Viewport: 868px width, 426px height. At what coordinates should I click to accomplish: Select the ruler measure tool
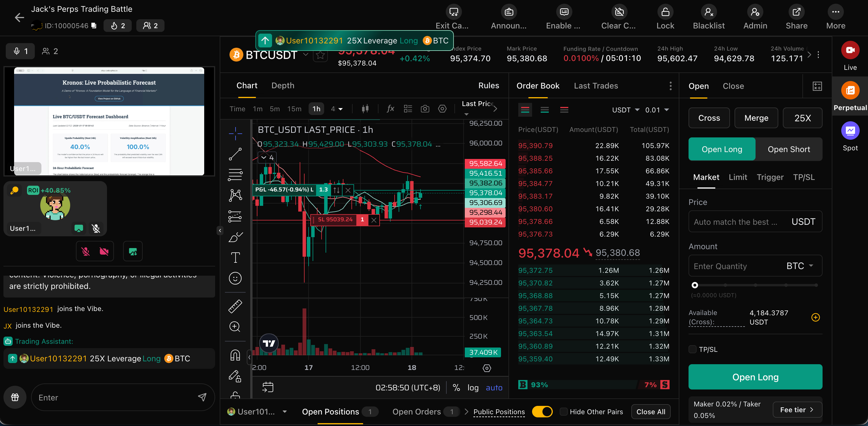point(235,306)
